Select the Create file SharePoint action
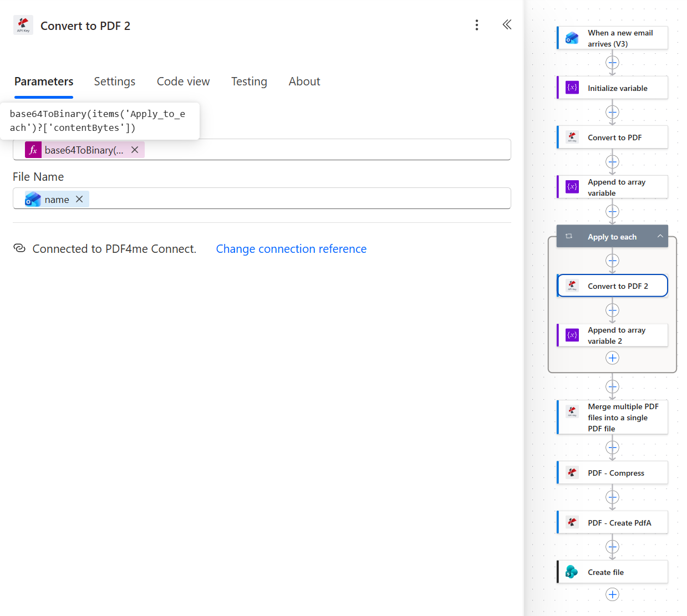The height and width of the screenshot is (616, 687). click(x=612, y=572)
